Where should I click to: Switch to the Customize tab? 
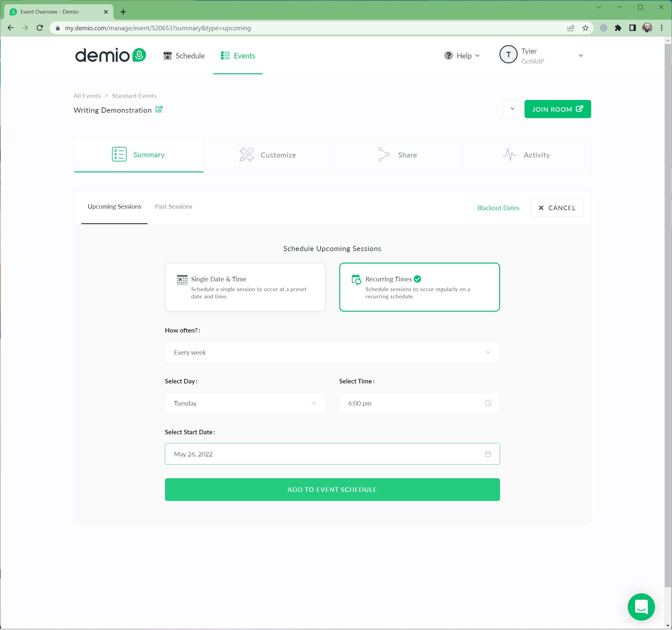click(x=267, y=154)
